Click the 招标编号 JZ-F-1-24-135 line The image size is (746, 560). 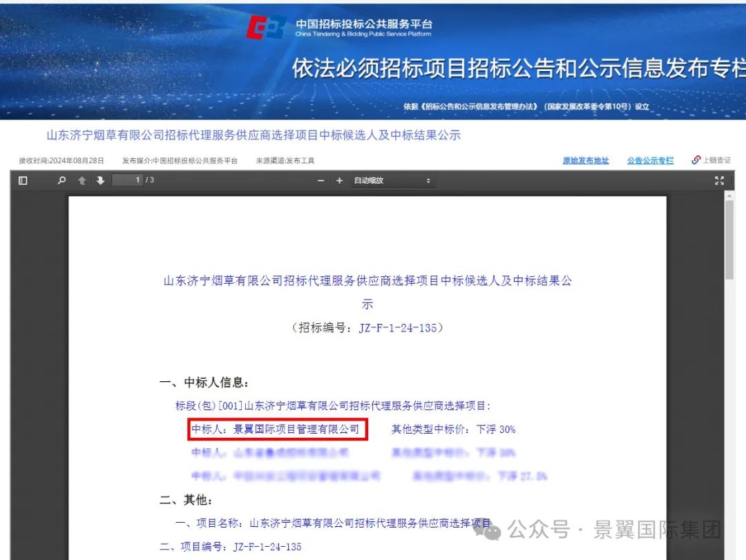(367, 328)
